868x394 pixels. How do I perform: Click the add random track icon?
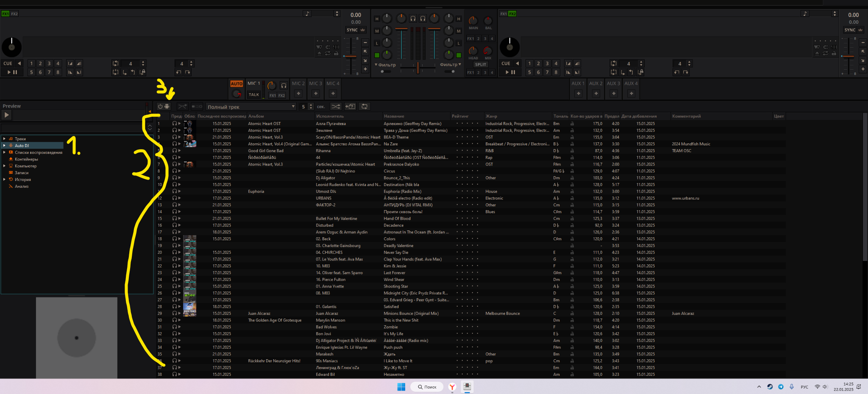point(350,106)
